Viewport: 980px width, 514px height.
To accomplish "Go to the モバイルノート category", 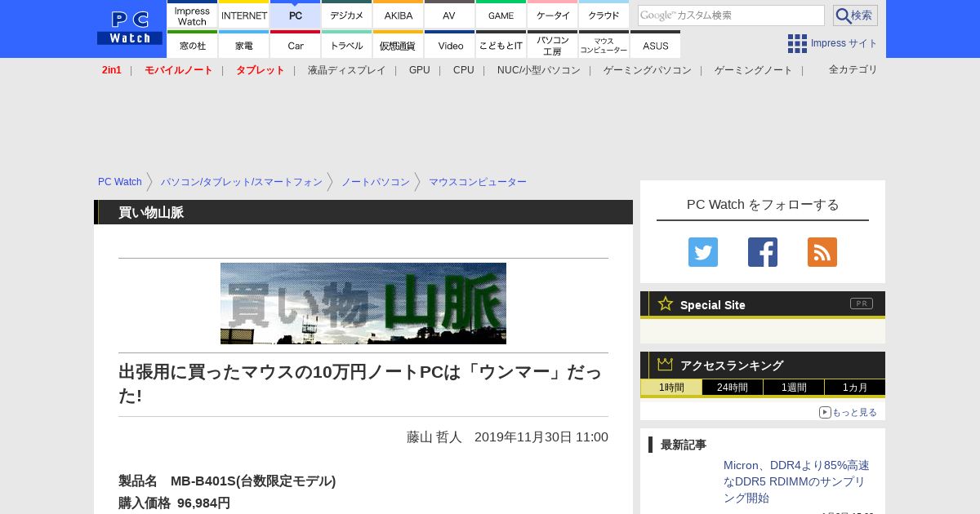I will (x=179, y=70).
